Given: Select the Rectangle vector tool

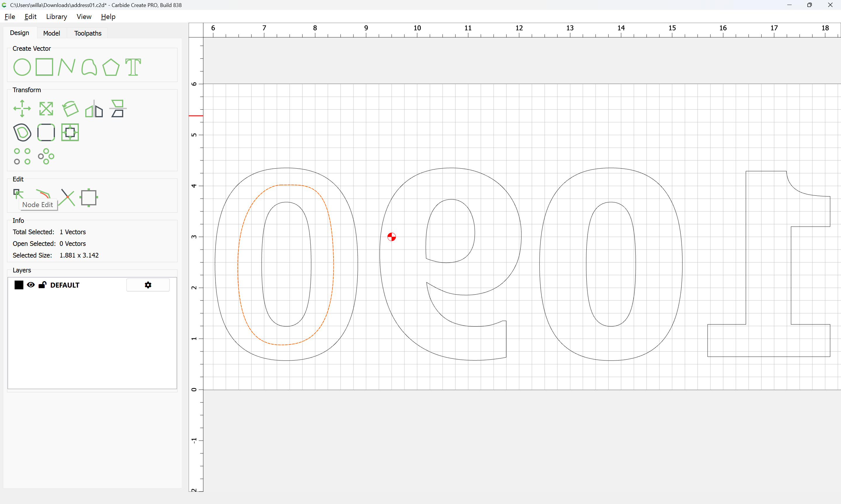Looking at the screenshot, I should coord(44,67).
